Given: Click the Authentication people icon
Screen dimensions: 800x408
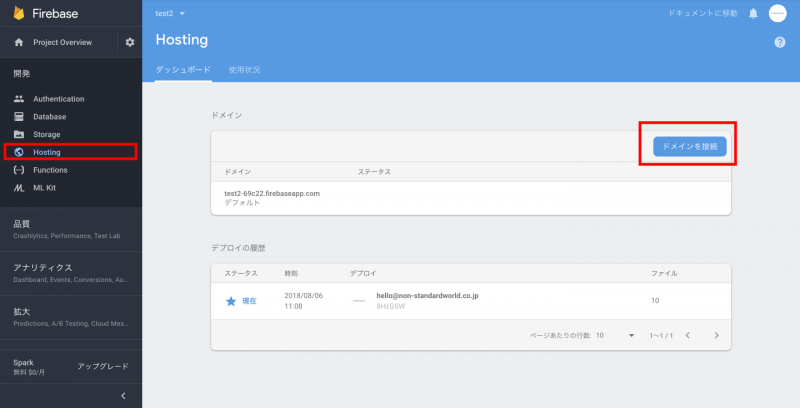Looking at the screenshot, I should [19, 99].
